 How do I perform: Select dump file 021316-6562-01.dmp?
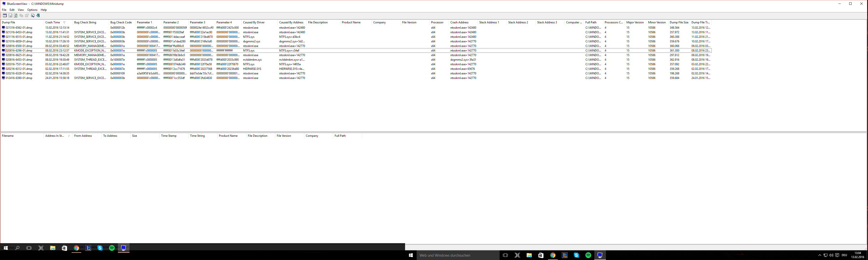coord(19,28)
